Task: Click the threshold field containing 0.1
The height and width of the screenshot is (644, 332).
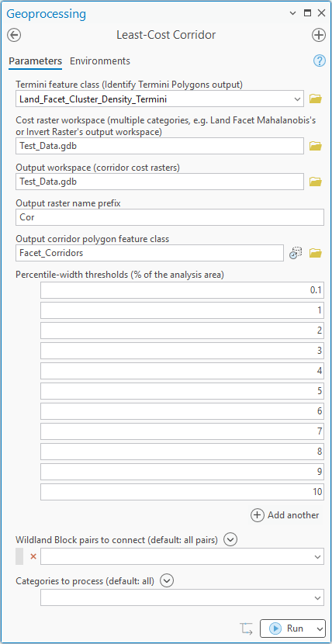Action: click(x=182, y=290)
